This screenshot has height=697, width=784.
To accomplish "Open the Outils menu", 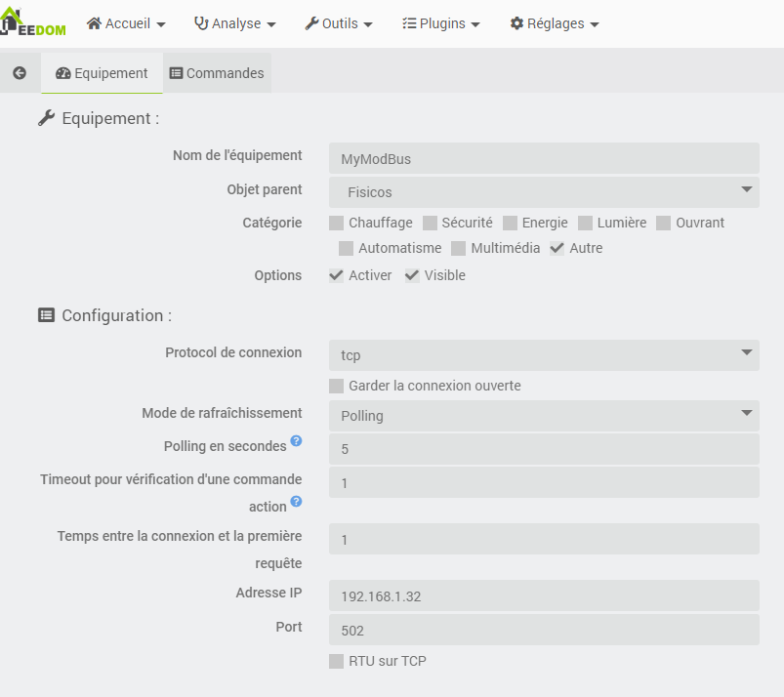I will pyautogui.click(x=339, y=23).
